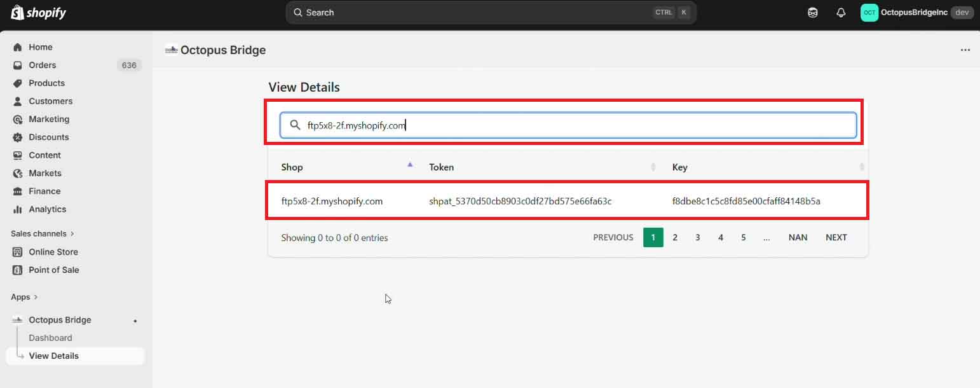Go to page 4
Image resolution: width=980 pixels, height=388 pixels.
click(x=721, y=237)
